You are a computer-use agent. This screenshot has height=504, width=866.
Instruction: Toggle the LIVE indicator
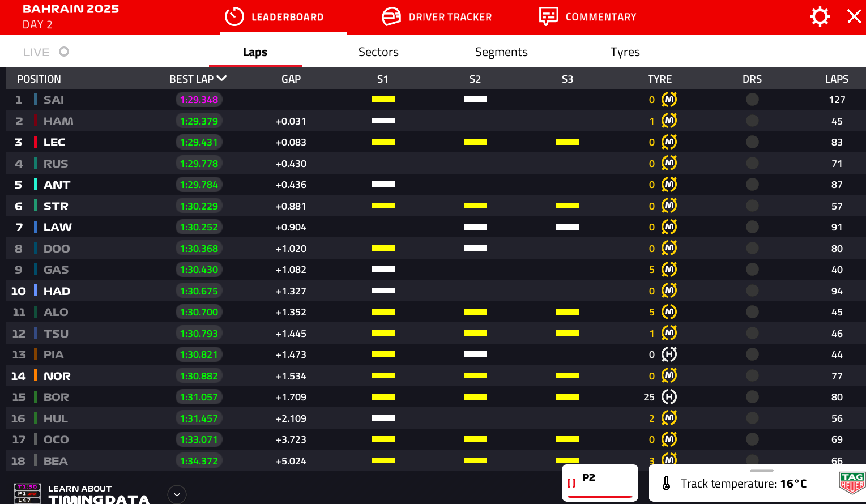coord(46,52)
